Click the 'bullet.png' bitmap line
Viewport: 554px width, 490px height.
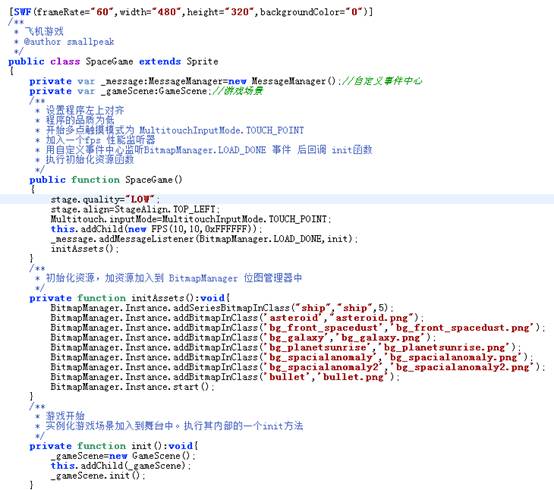(225, 377)
